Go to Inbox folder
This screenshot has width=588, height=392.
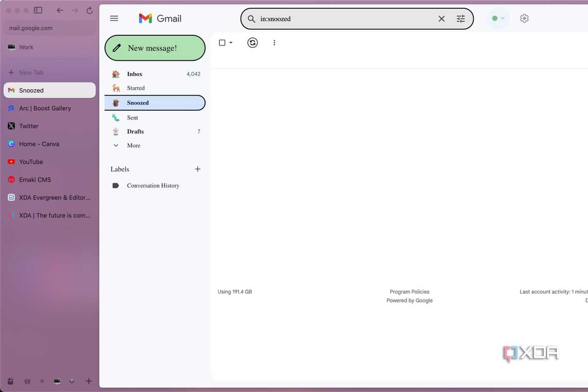pos(155,74)
